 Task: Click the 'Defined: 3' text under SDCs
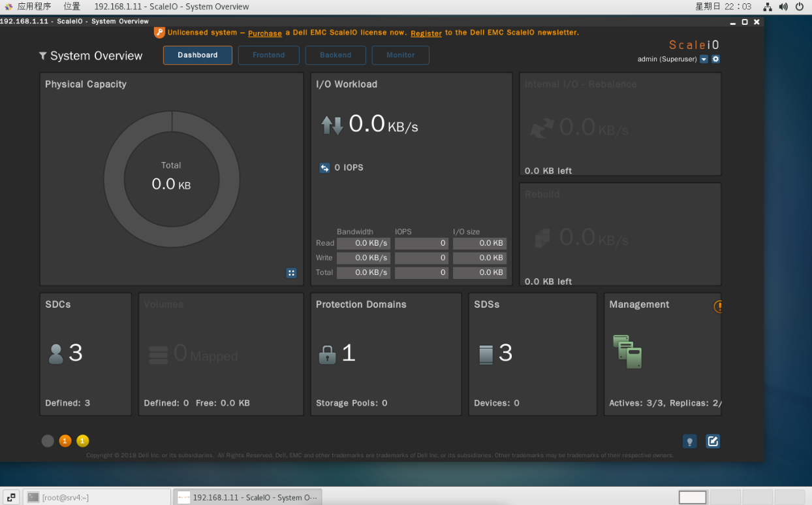(x=68, y=403)
